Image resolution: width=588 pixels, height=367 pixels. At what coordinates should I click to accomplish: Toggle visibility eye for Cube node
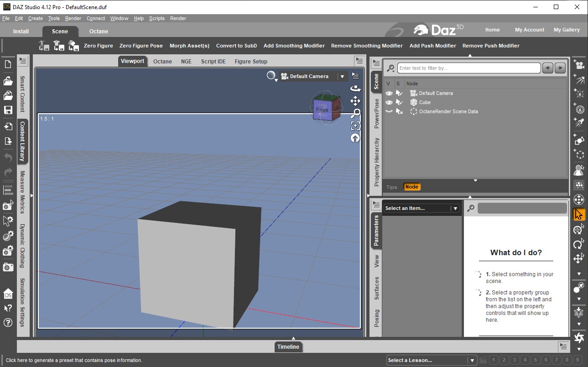click(x=389, y=102)
